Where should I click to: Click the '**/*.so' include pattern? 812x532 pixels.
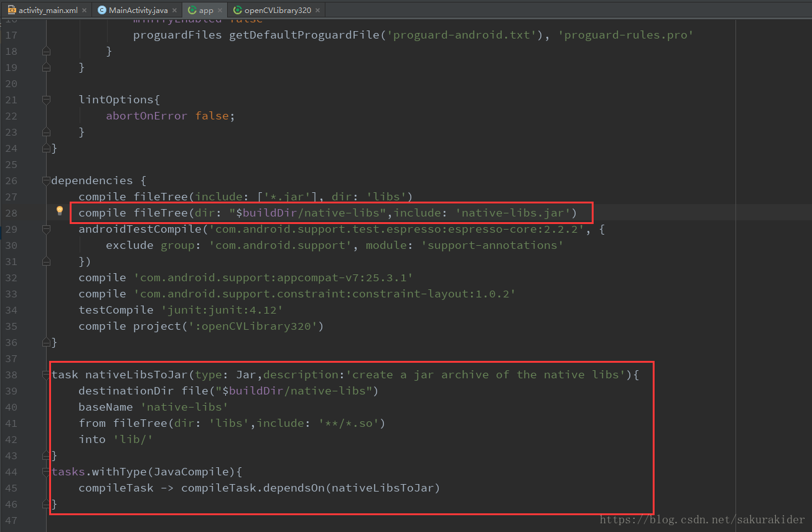coord(349,423)
